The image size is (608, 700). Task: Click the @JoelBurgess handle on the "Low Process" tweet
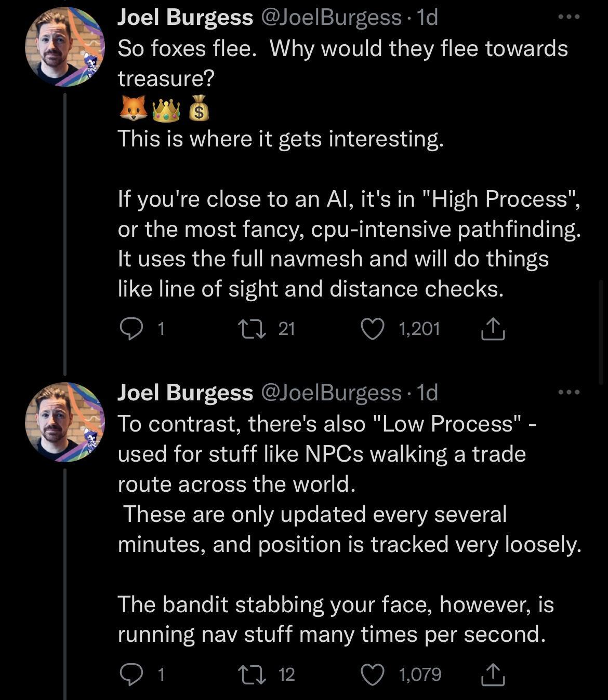pyautogui.click(x=330, y=393)
